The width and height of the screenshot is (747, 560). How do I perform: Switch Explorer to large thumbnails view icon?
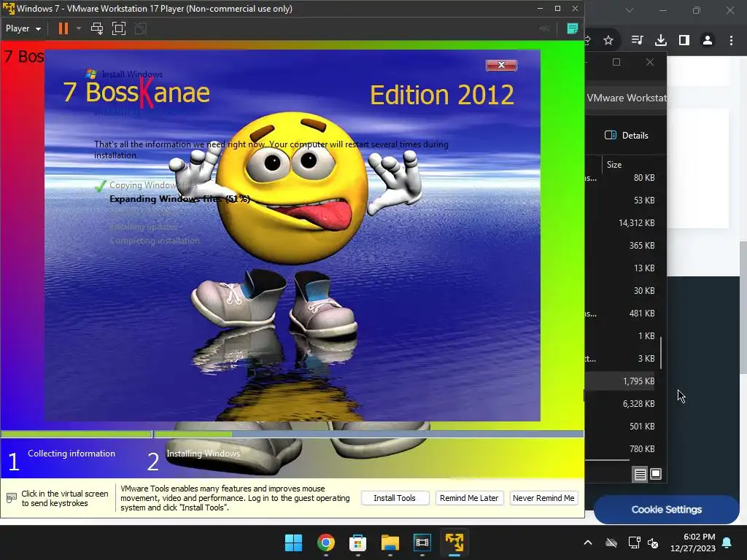[656, 474]
